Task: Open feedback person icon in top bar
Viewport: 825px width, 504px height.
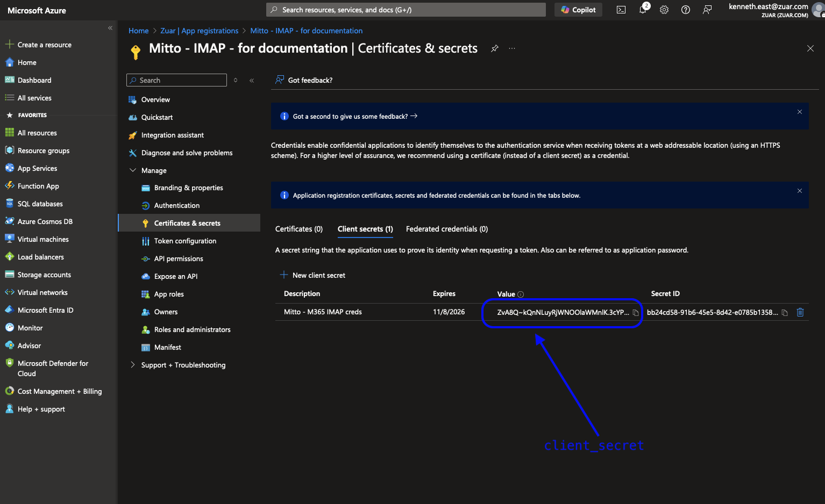Action: [x=707, y=10]
